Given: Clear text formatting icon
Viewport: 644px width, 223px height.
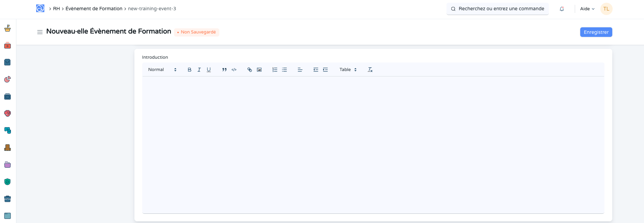Looking at the screenshot, I should [x=370, y=70].
